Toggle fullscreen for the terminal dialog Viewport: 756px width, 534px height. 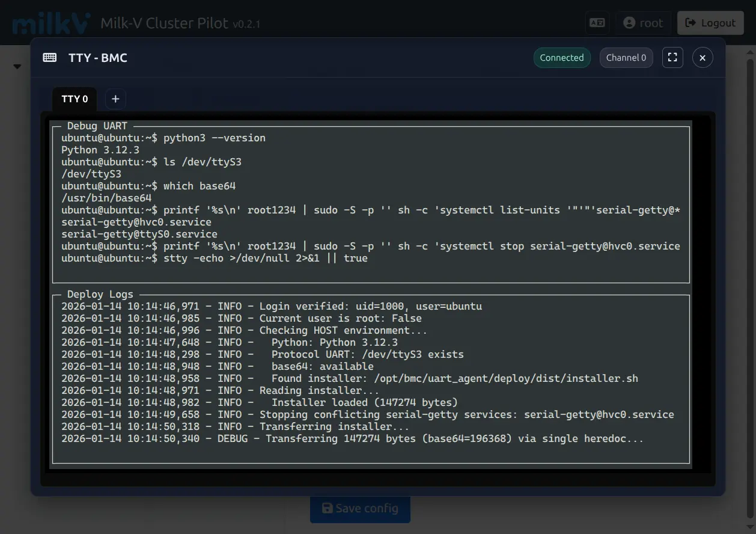point(672,58)
